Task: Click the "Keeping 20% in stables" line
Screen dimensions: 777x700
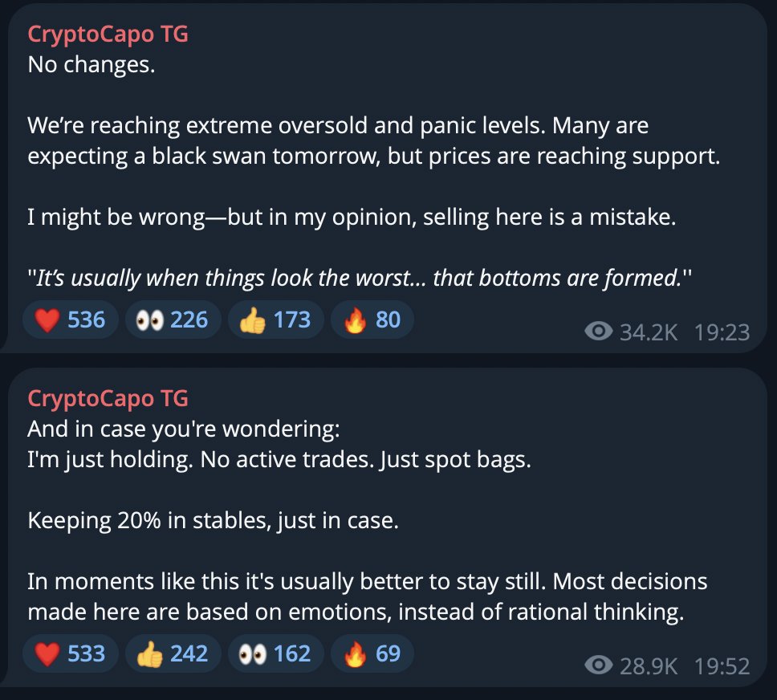Action: (x=213, y=520)
